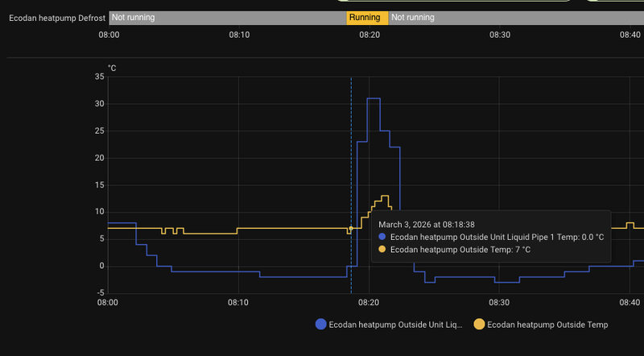The height and width of the screenshot is (356, 644).
Task: Click 08:40 on the lower chart time axis
Action: click(x=630, y=303)
